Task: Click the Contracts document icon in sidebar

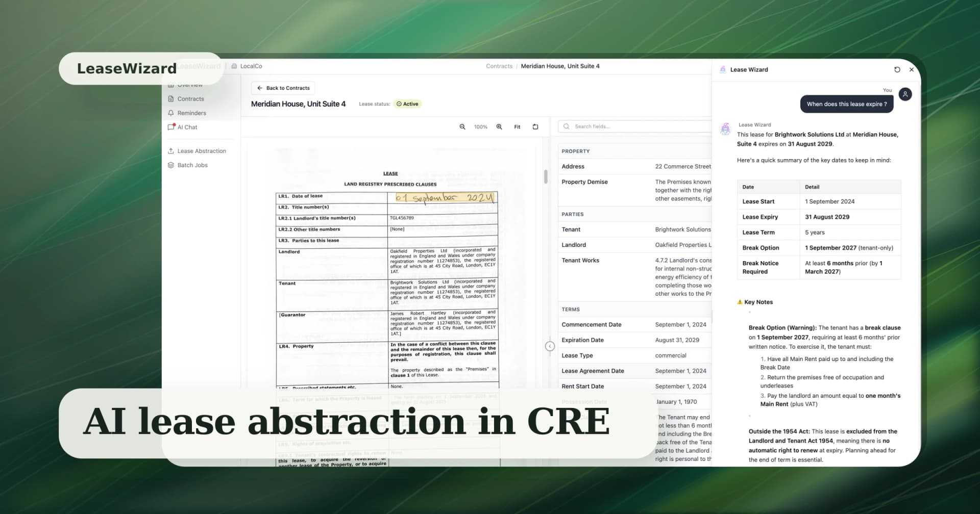Action: coord(171,99)
